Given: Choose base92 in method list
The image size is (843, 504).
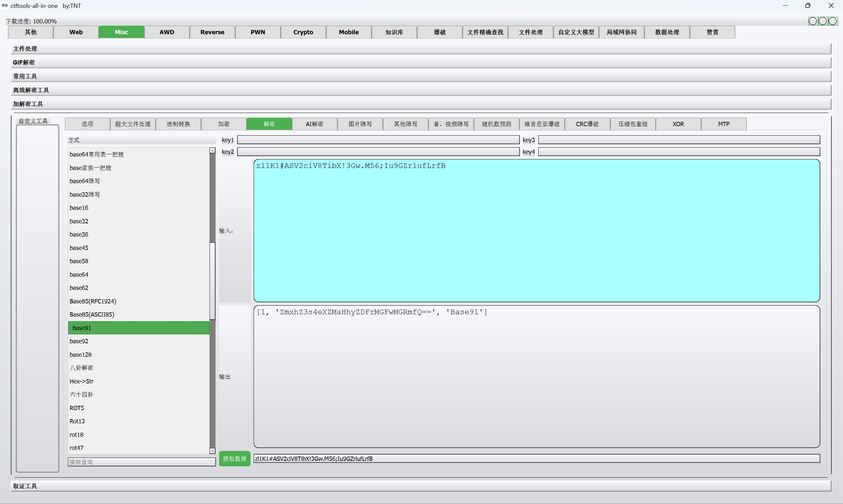Looking at the screenshot, I should [139, 341].
